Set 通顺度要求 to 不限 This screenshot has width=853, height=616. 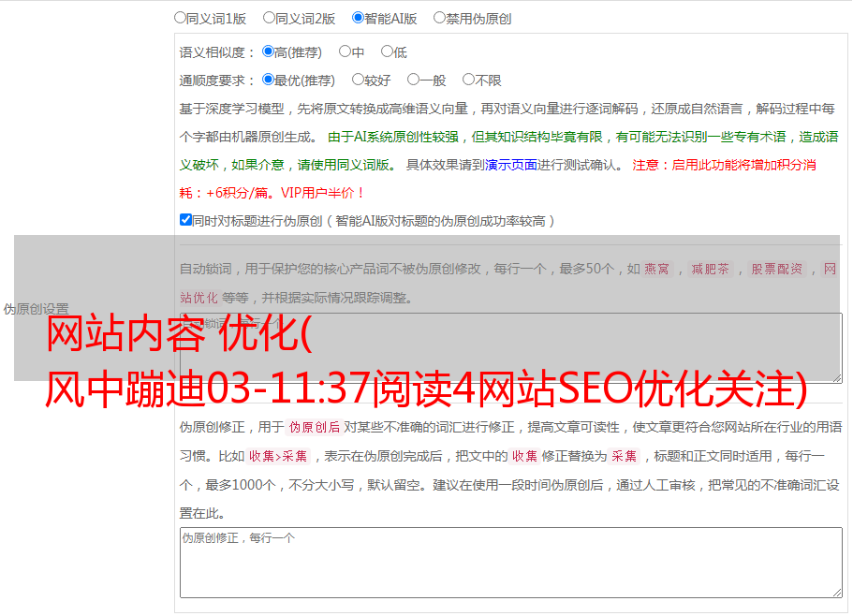pyautogui.click(x=468, y=80)
